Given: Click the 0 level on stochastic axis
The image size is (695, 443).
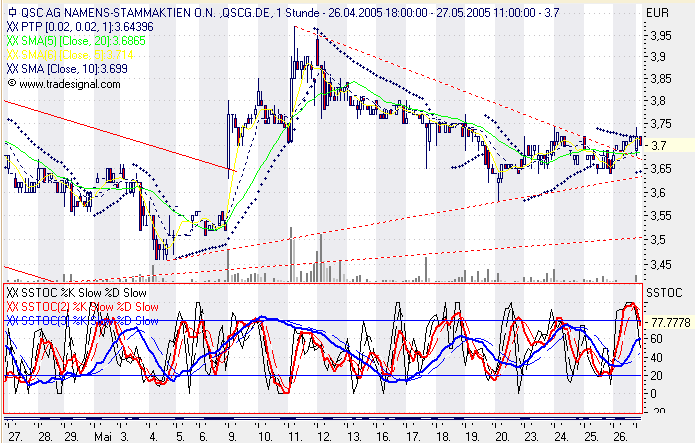Looking at the screenshot, I should 653,394.
